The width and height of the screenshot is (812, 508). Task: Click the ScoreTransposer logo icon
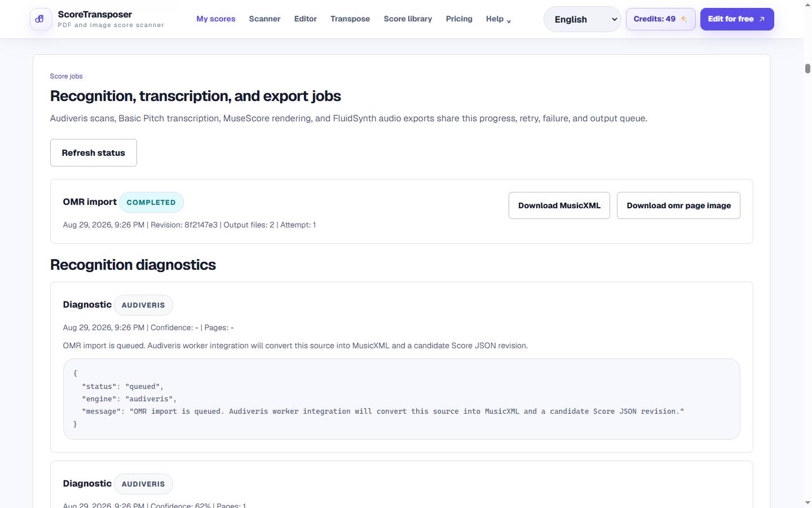(41, 19)
